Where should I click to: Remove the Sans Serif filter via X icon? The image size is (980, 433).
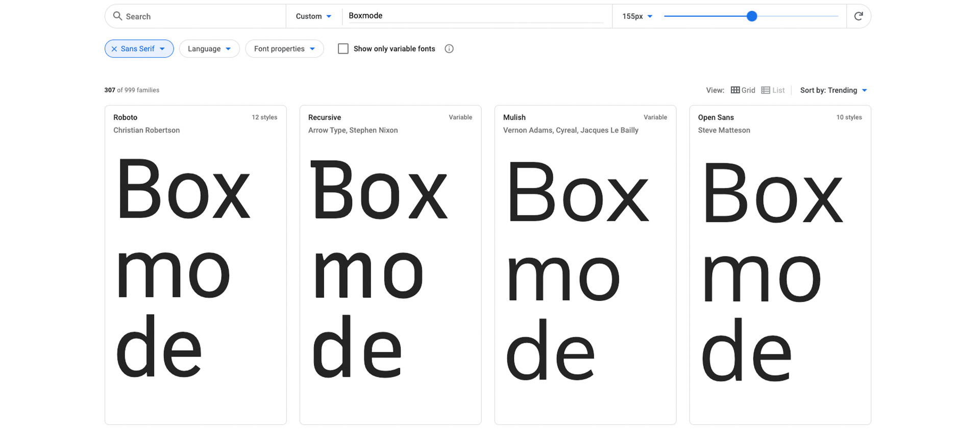pos(114,49)
